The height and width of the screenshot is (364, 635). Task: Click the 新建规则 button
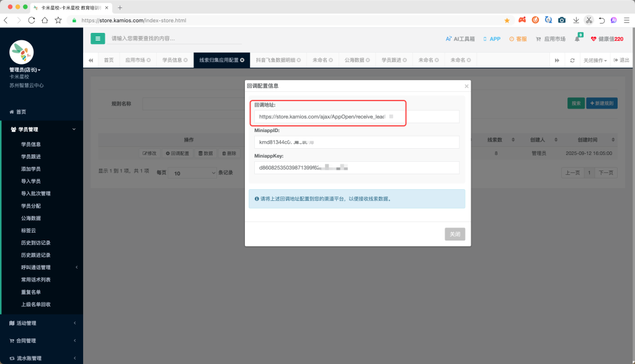tap(602, 104)
